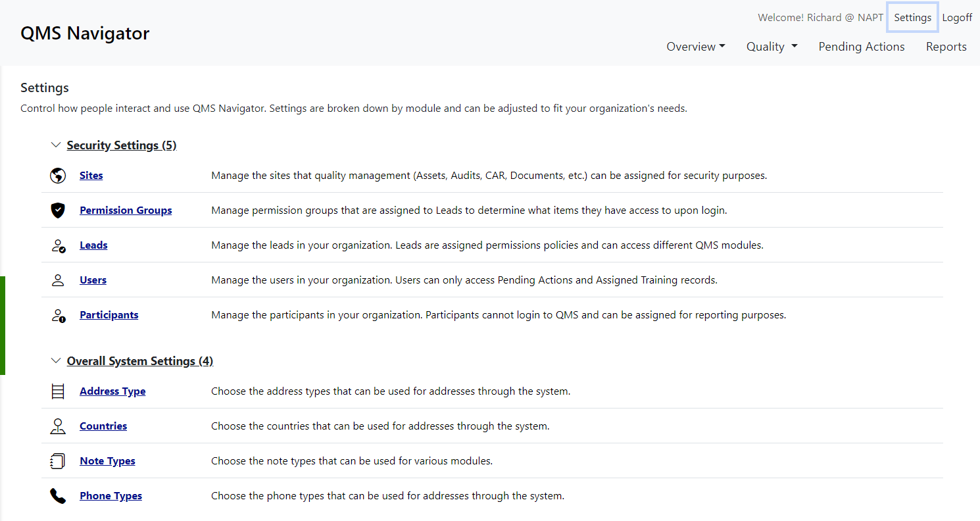Click the description starting 'Manage the users'

coord(464,280)
